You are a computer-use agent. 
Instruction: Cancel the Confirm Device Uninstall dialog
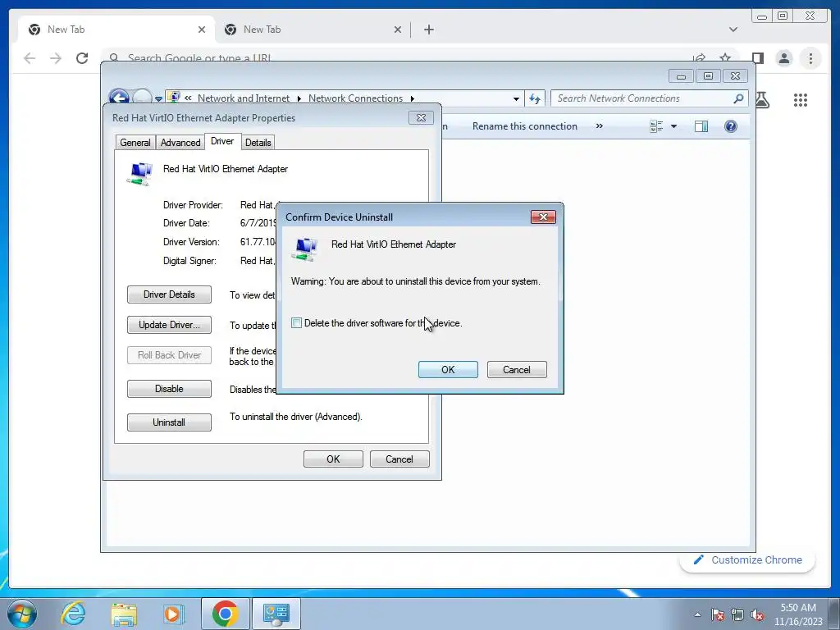pyautogui.click(x=517, y=370)
